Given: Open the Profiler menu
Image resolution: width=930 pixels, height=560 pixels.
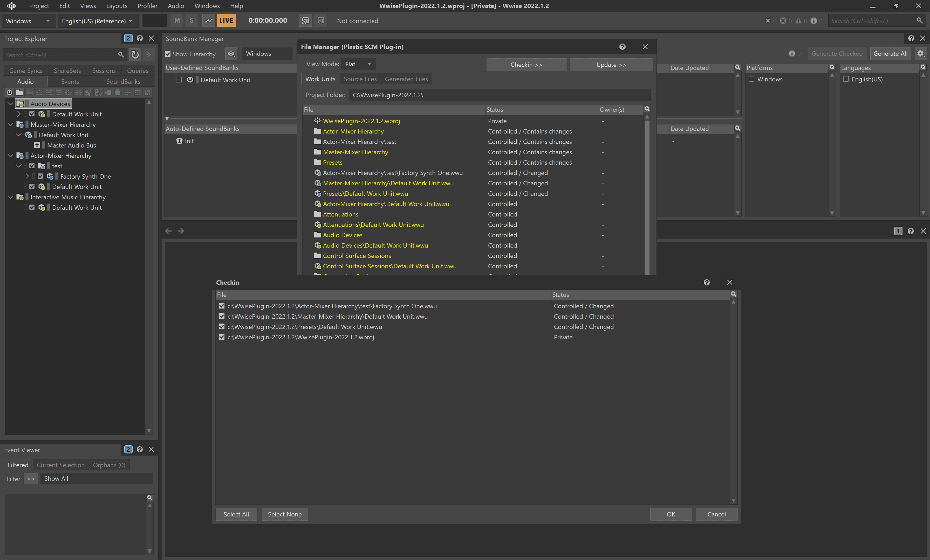Looking at the screenshot, I should point(147,6).
